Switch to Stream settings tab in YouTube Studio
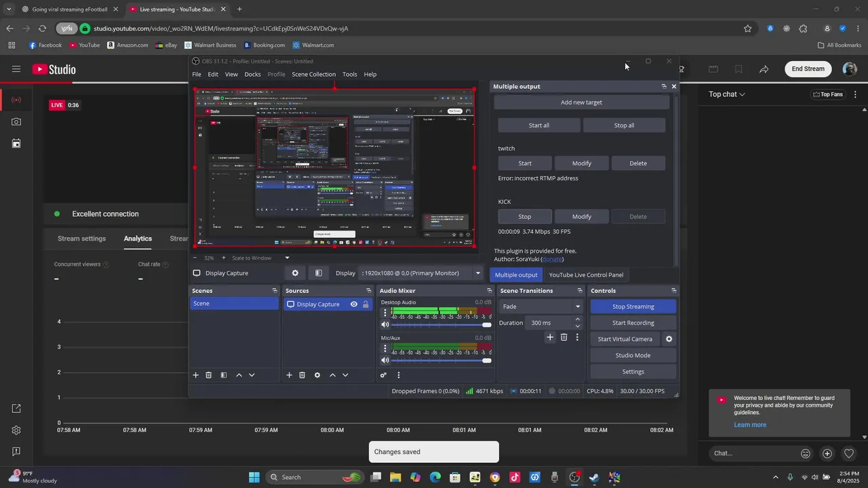 (x=81, y=239)
